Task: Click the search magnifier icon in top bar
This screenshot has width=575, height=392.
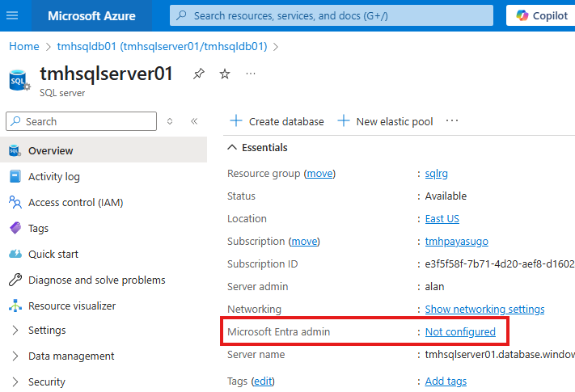Action: [x=181, y=15]
